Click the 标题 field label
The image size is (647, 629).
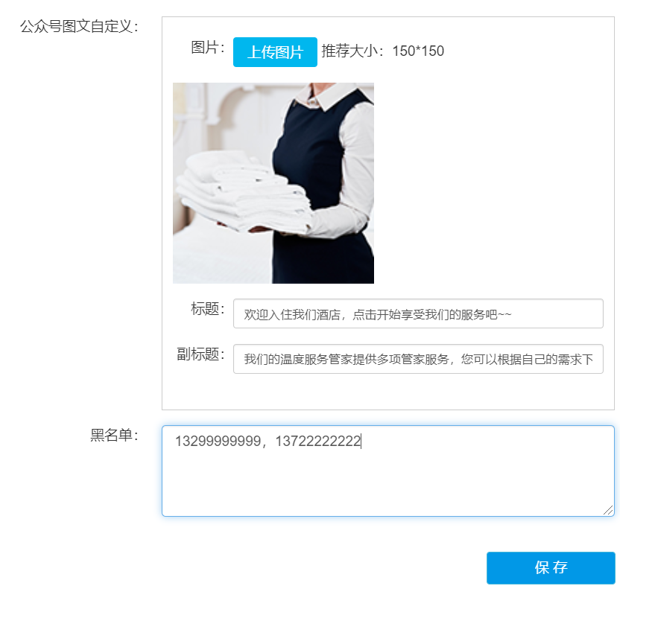point(207,309)
